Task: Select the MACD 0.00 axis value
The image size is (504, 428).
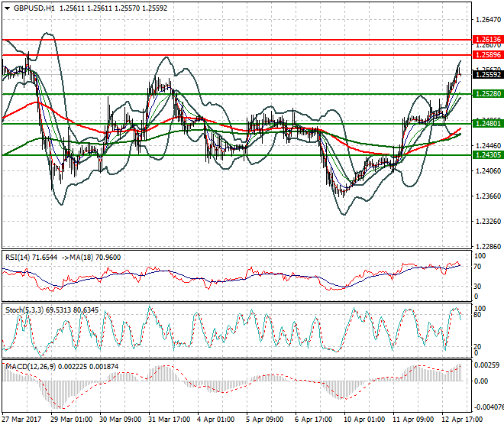Action: click(x=481, y=381)
